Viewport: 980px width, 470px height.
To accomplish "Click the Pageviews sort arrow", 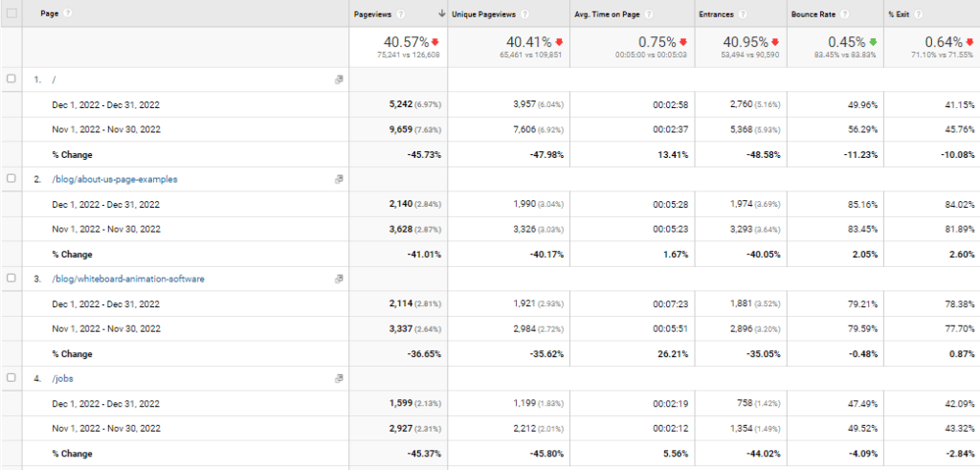I will point(442,13).
